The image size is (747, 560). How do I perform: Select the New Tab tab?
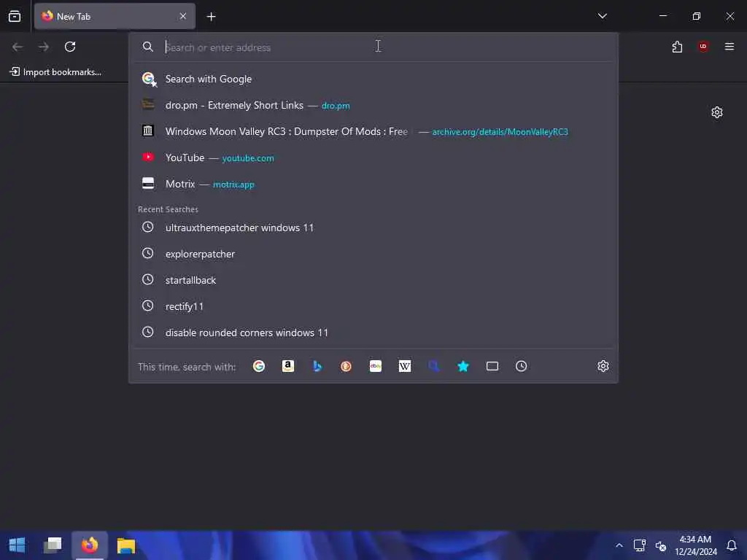[115, 16]
